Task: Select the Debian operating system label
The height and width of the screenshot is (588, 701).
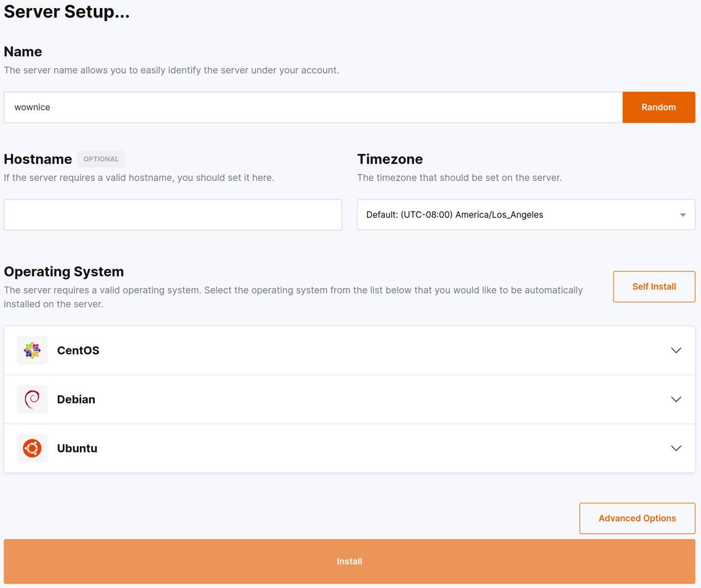Action: 76,400
